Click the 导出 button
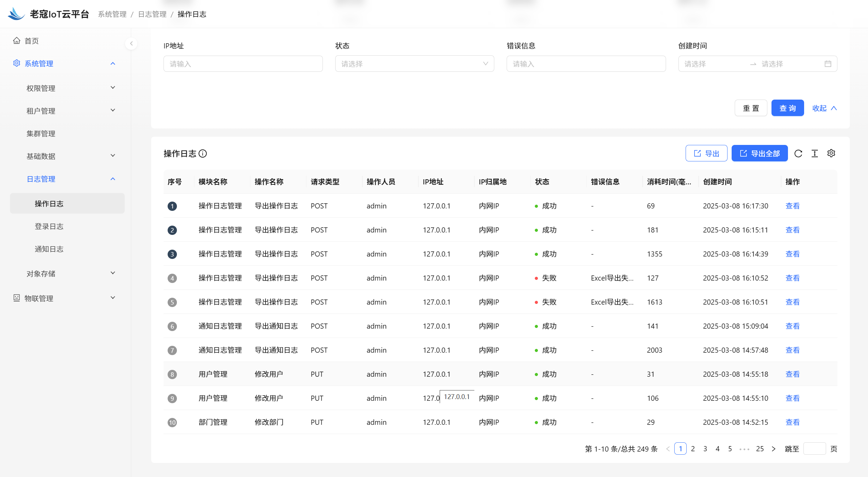The image size is (868, 477). (x=707, y=154)
